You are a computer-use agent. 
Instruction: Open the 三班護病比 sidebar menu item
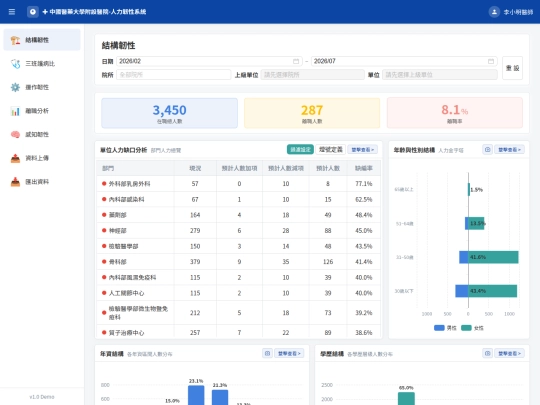click(42, 64)
